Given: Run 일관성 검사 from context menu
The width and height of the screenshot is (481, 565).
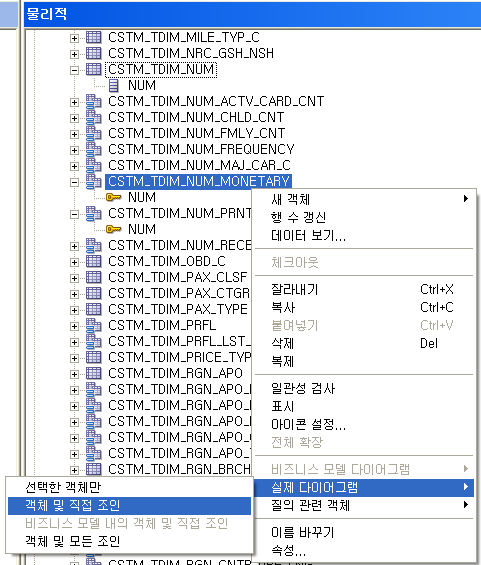Looking at the screenshot, I should tap(364, 388).
